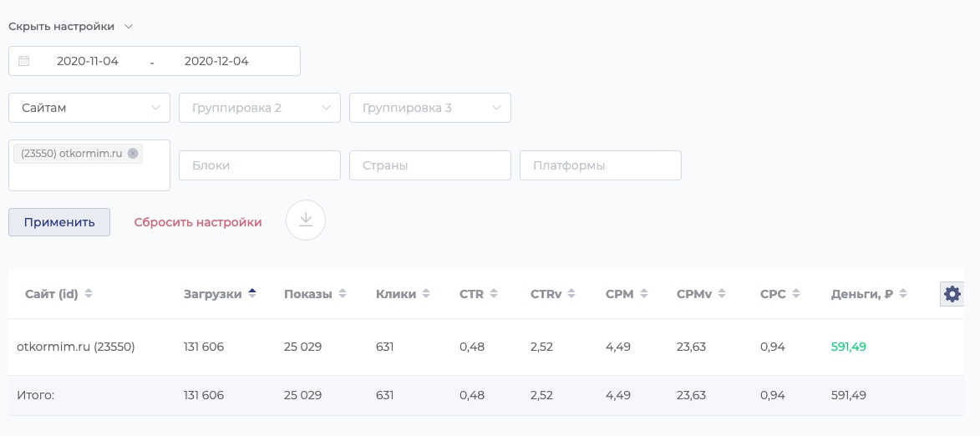Sort table by Загрузки column

coord(220,294)
